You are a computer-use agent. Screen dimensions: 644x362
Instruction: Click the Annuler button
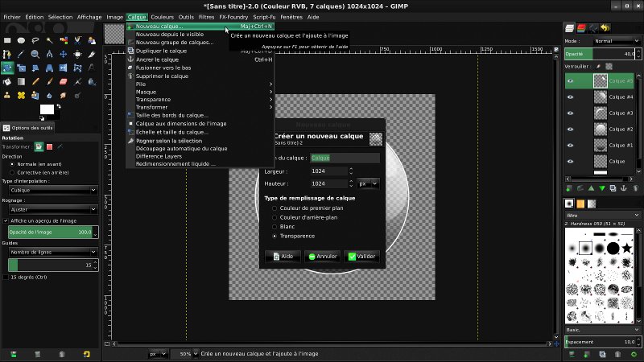[323, 256]
